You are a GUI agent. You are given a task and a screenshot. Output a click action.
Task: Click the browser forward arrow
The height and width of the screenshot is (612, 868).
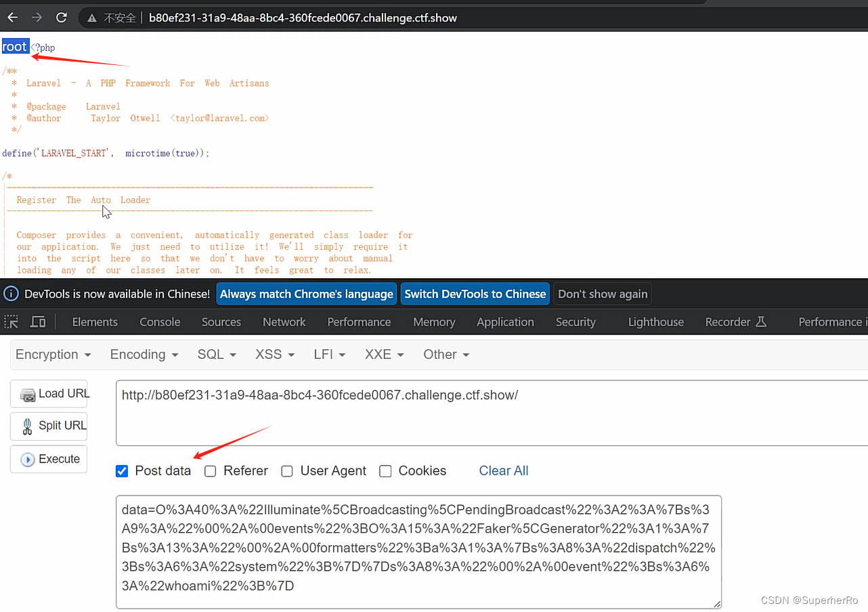coord(35,18)
